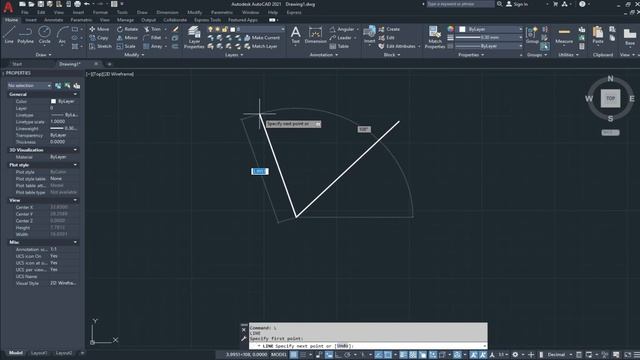
Task: Select the Line tool in Draw panel
Action: tap(9, 34)
